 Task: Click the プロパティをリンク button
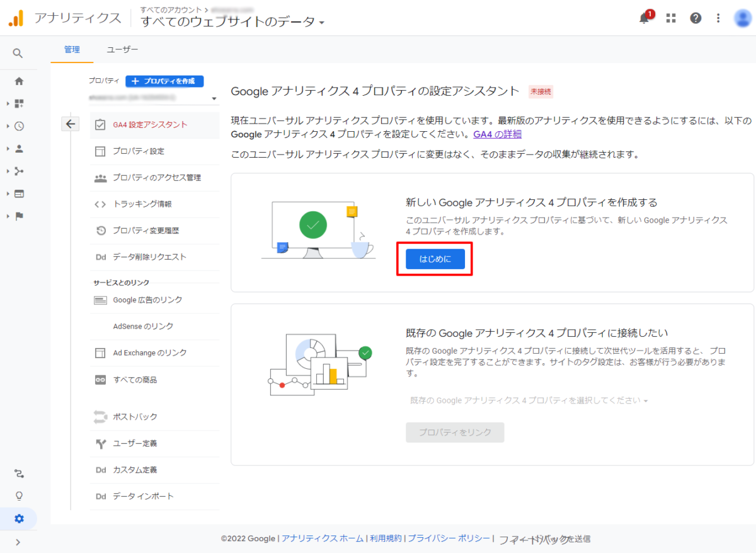[455, 433]
